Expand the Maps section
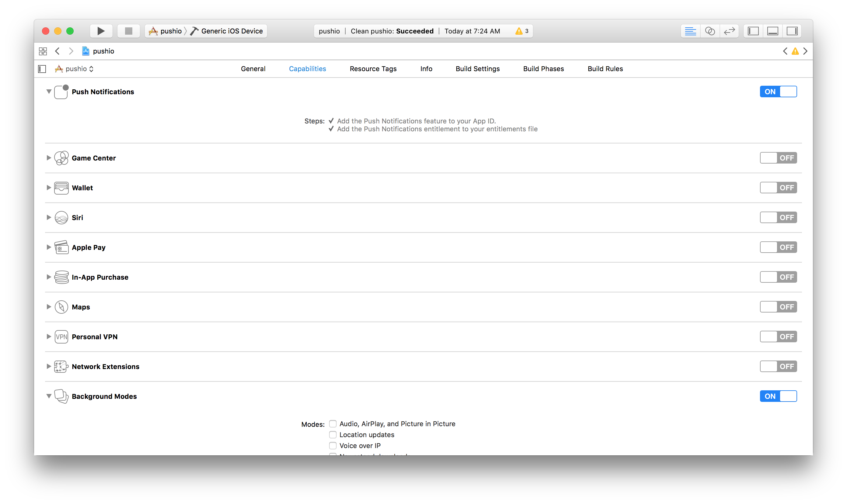Screen dimensions: 847x504 pyautogui.click(x=49, y=307)
